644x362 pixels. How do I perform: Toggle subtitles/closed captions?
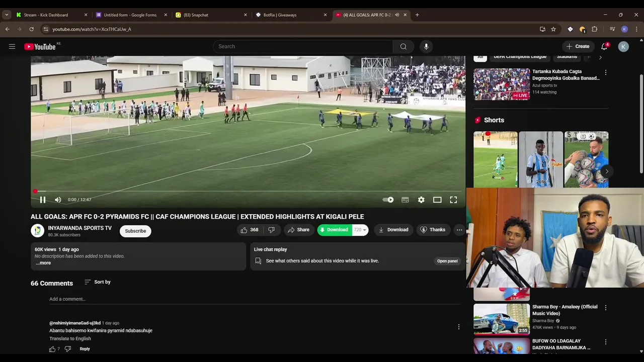405,200
